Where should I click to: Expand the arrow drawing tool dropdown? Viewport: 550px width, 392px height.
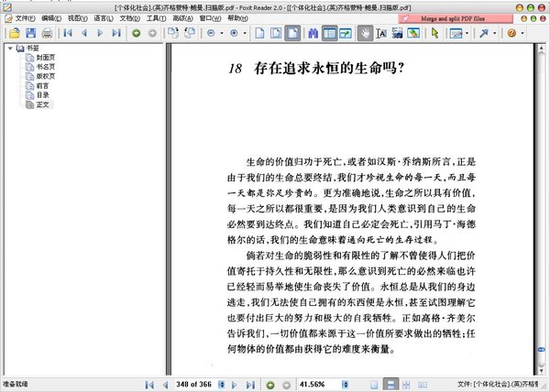[494, 34]
